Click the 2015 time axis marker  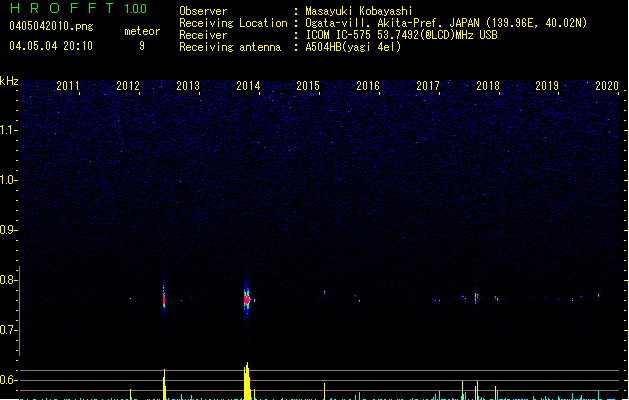click(x=308, y=86)
